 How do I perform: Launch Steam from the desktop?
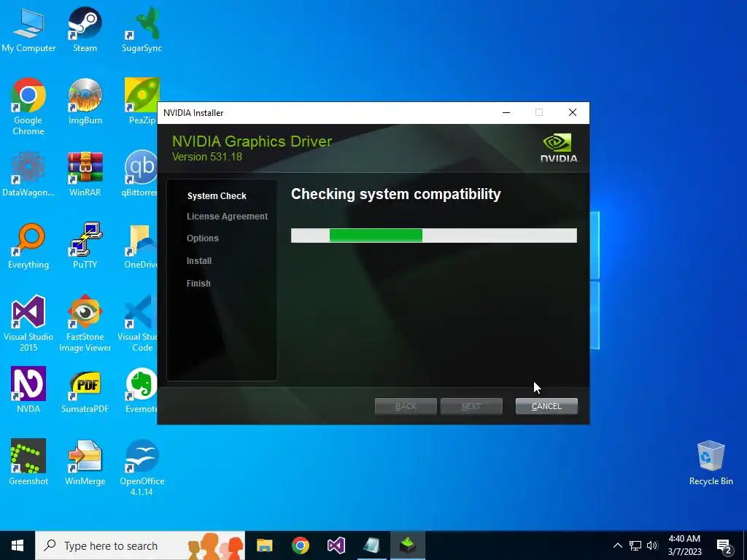point(85,29)
